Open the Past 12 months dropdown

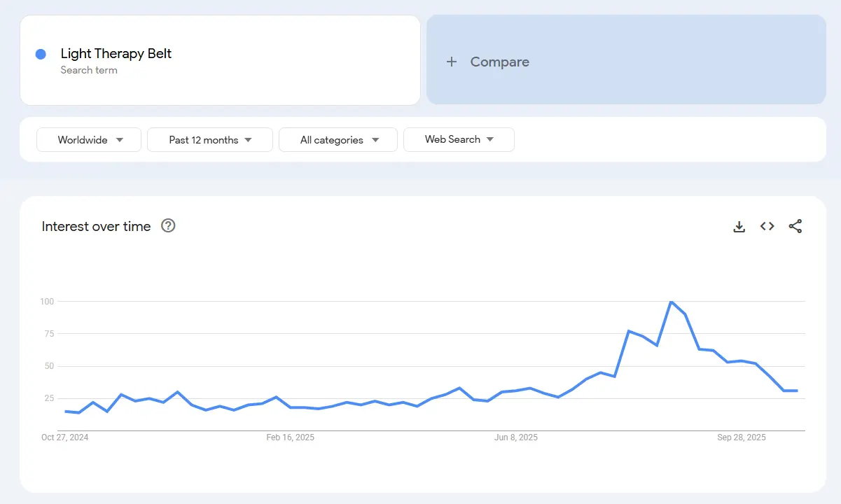pyautogui.click(x=210, y=140)
